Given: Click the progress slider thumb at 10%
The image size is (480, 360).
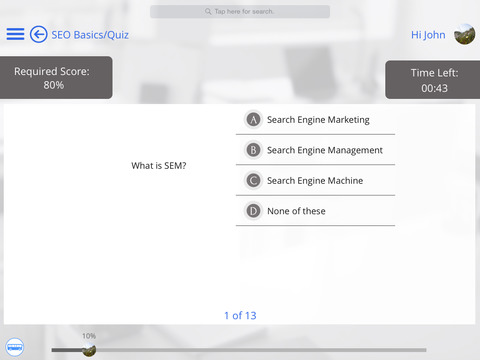Looking at the screenshot, I should pyautogui.click(x=89, y=350).
